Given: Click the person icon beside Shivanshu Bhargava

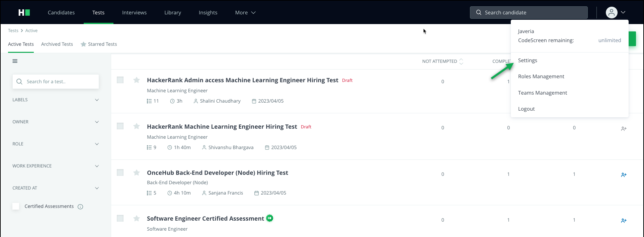Looking at the screenshot, I should click(204, 147).
